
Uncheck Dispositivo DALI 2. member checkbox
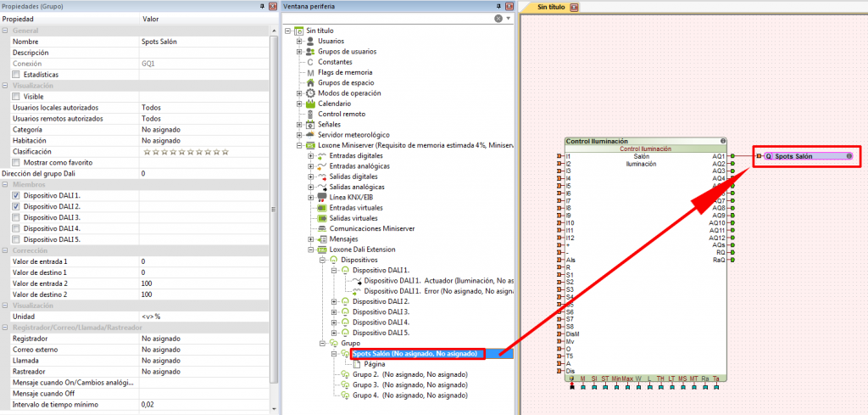tap(16, 206)
